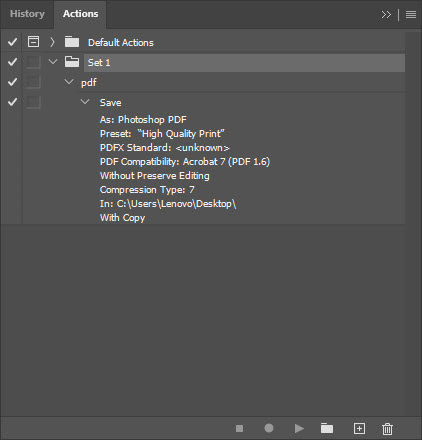The width and height of the screenshot is (422, 440).
Task: Collapse the Set 1 folder chevron
Action: (x=53, y=62)
